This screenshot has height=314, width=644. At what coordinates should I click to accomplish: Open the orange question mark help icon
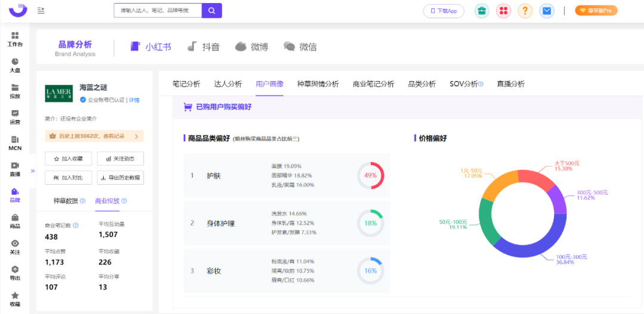pos(525,11)
